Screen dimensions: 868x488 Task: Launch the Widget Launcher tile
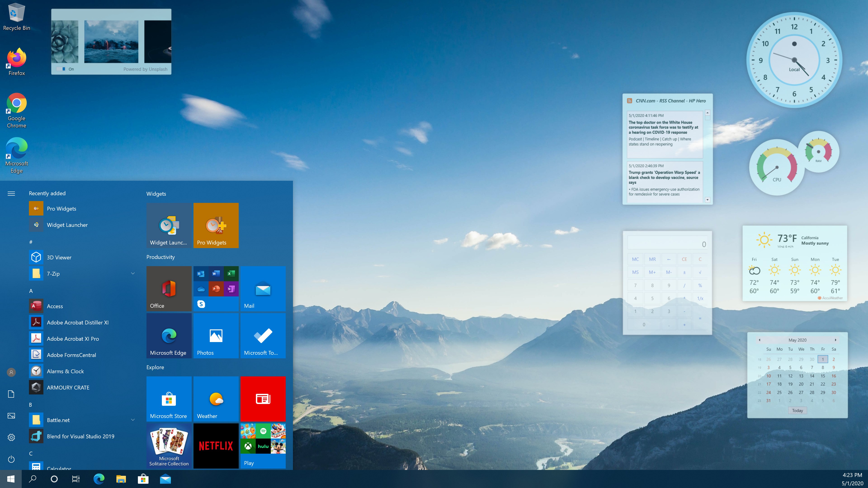[x=169, y=225]
